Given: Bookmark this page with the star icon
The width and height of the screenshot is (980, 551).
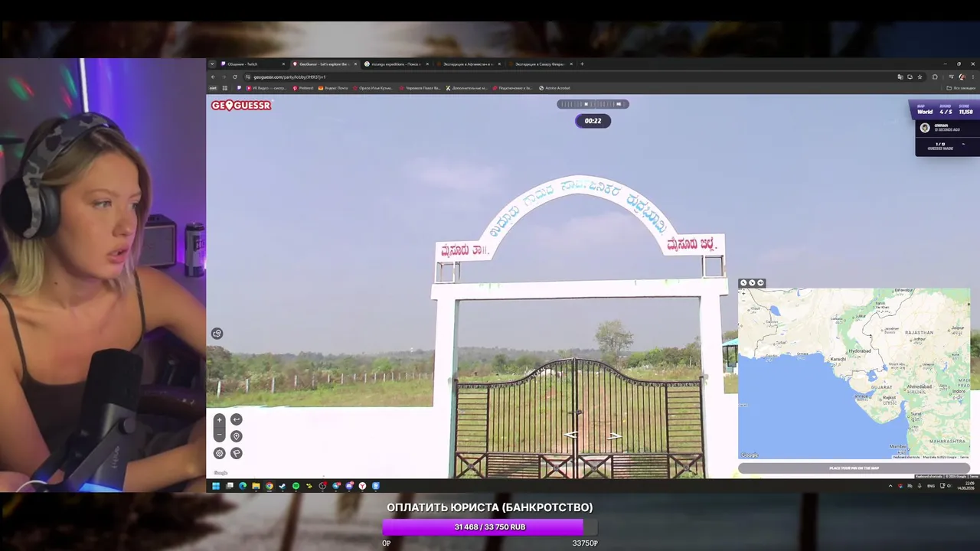Looking at the screenshot, I should tap(920, 77).
